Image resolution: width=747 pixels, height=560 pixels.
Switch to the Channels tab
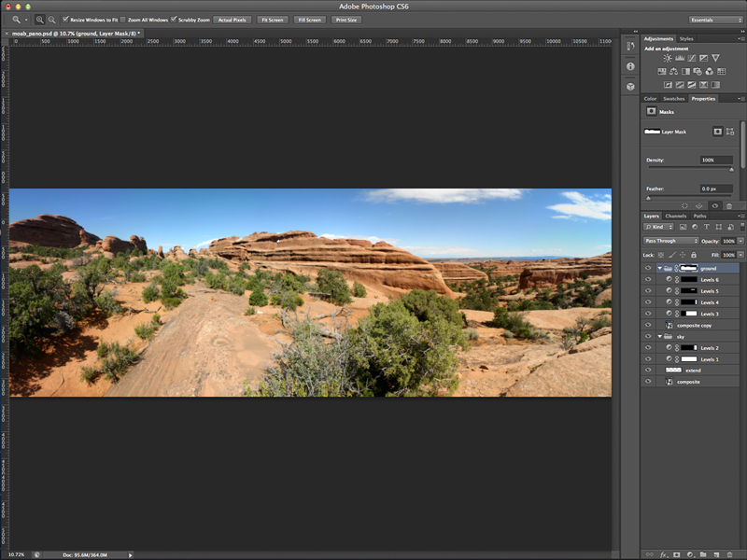(675, 216)
